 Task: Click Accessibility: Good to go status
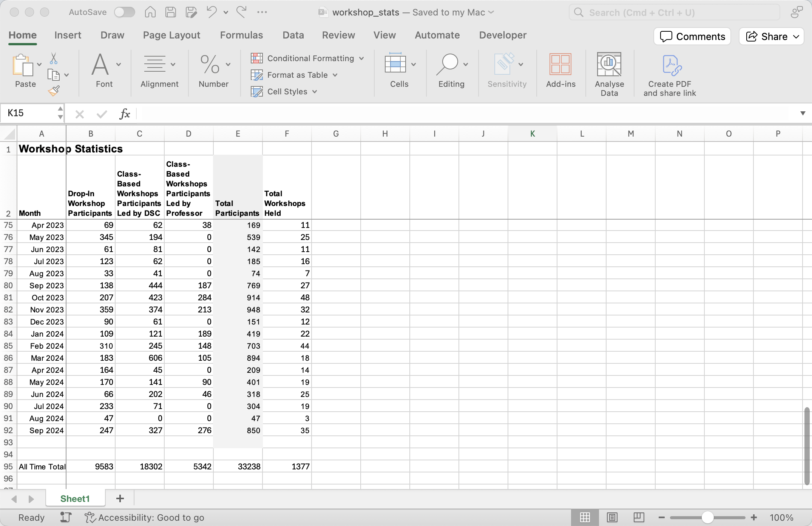(x=144, y=517)
